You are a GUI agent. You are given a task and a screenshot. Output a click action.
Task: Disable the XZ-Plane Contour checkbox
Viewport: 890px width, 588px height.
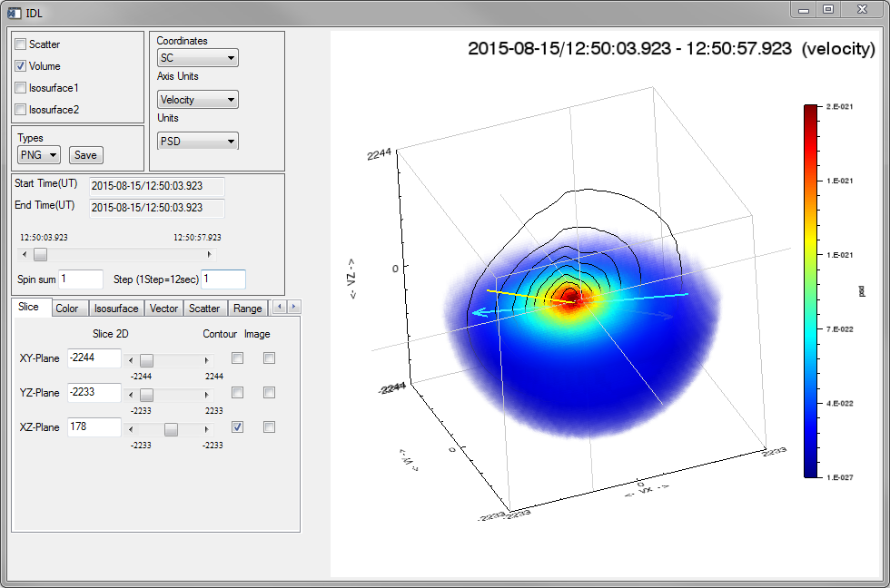tap(238, 427)
